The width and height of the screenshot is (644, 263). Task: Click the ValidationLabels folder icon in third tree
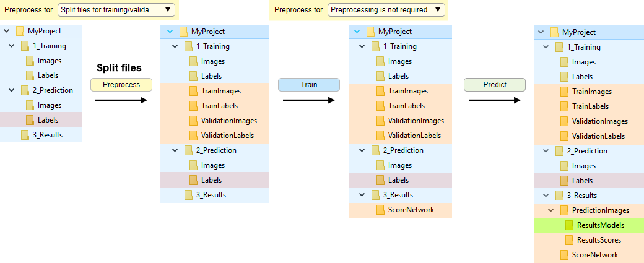pos(381,136)
